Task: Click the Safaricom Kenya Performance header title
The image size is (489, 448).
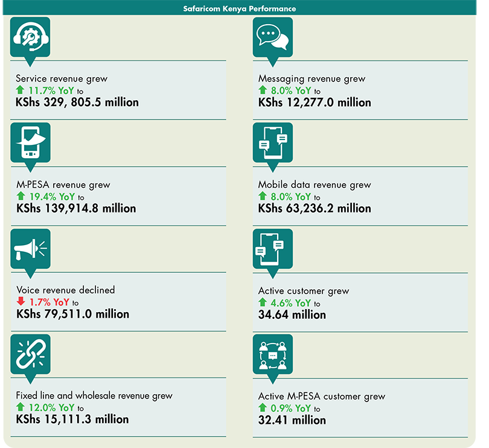Action: [x=240, y=8]
